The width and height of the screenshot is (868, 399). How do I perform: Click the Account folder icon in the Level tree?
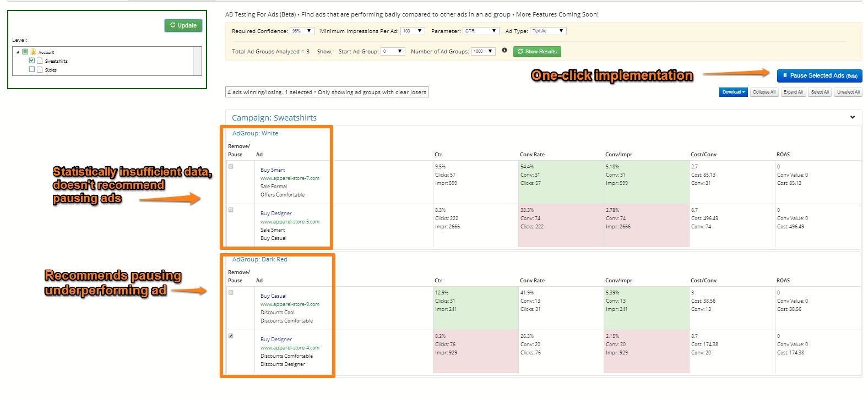click(33, 52)
